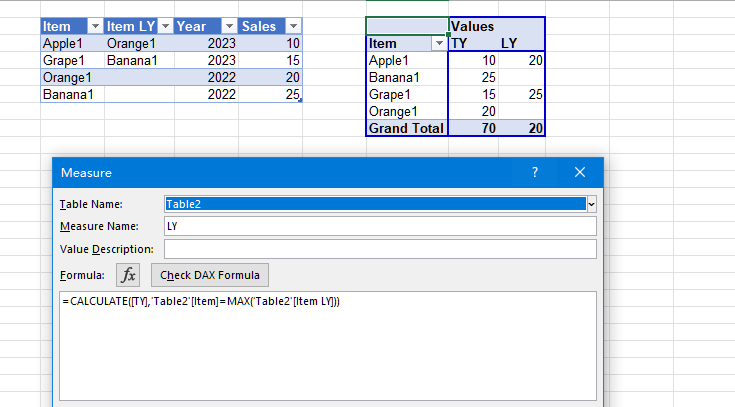Viewport: 735px width, 407px height.
Task: Click the Check DAX Formula button
Action: click(210, 275)
